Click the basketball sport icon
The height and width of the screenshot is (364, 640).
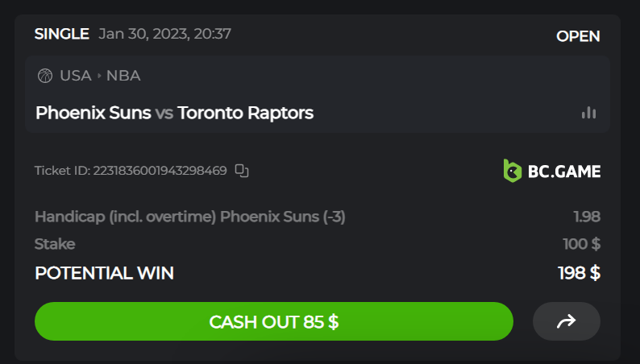(45, 76)
